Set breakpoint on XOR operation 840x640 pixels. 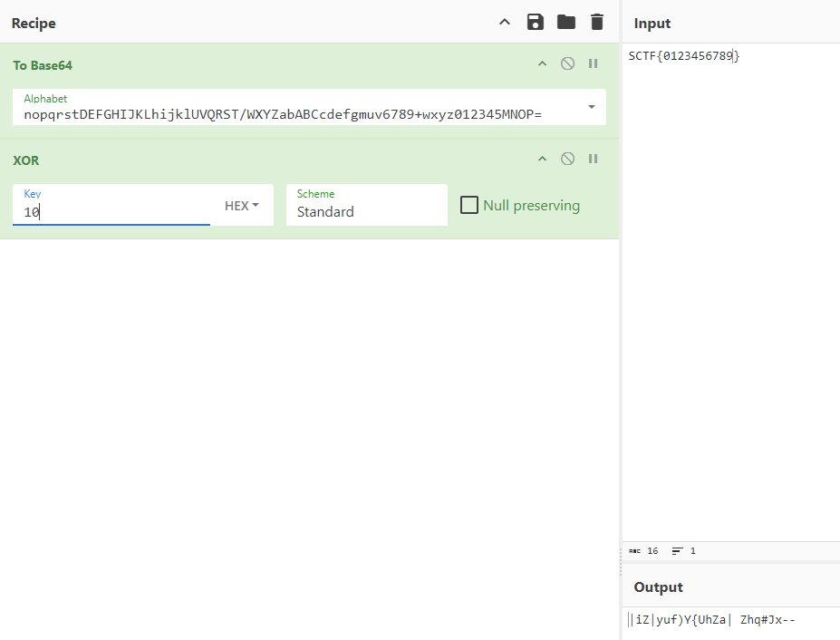click(x=594, y=159)
